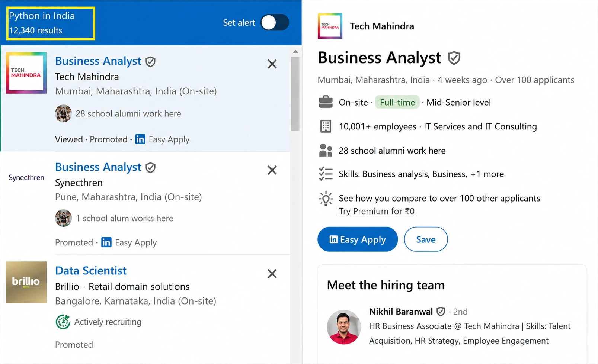Click 'Actively recruiting' label
The height and width of the screenshot is (364, 598).
(108, 322)
